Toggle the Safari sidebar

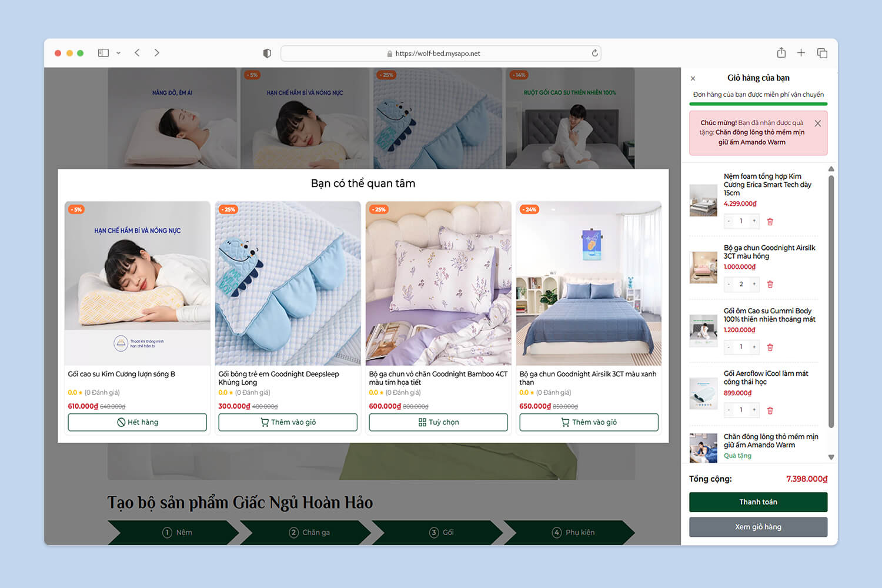tap(103, 53)
